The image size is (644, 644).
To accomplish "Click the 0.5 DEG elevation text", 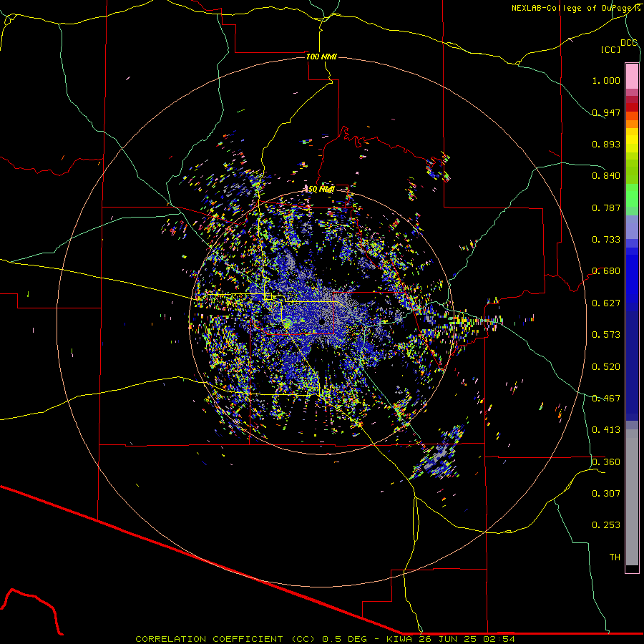I will tap(343, 639).
